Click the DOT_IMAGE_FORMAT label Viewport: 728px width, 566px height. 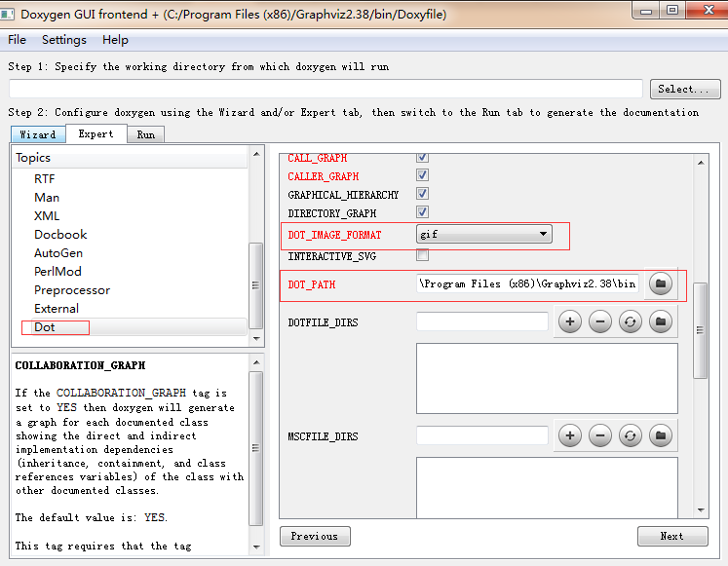tap(334, 235)
